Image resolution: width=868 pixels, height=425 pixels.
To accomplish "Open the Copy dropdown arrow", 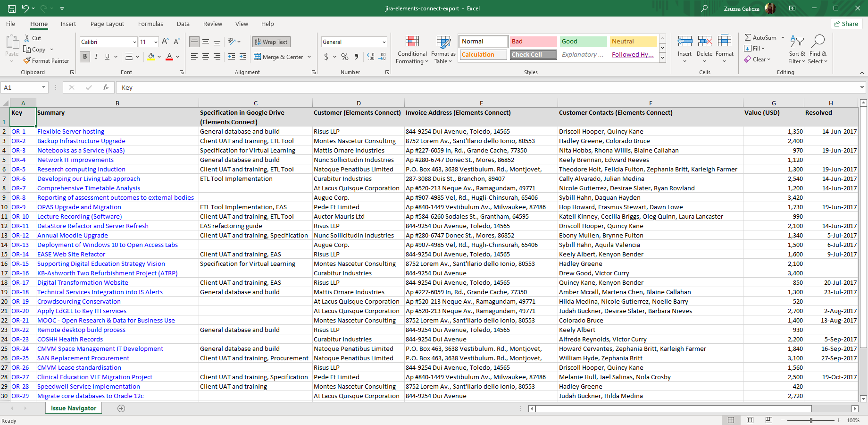I will click(51, 49).
